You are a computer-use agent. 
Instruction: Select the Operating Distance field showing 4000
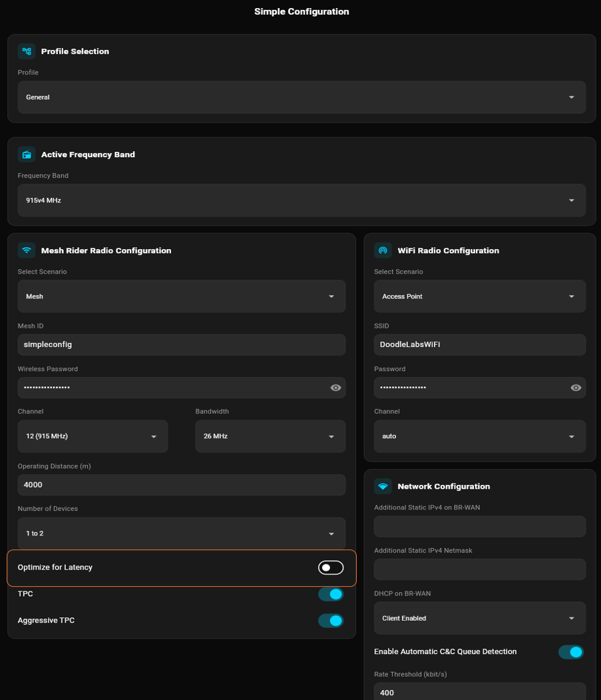181,484
